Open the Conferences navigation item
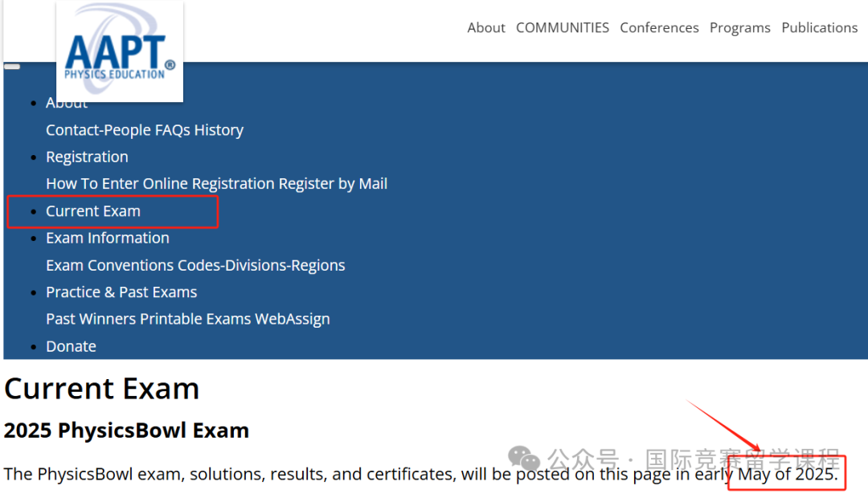Image resolution: width=868 pixels, height=494 pixels. [x=659, y=27]
